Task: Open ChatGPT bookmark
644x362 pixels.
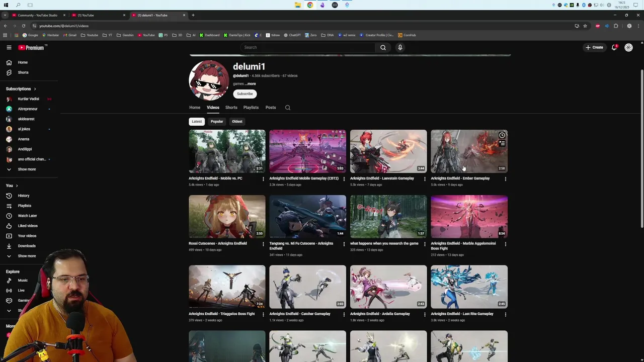Action: [x=292, y=35]
